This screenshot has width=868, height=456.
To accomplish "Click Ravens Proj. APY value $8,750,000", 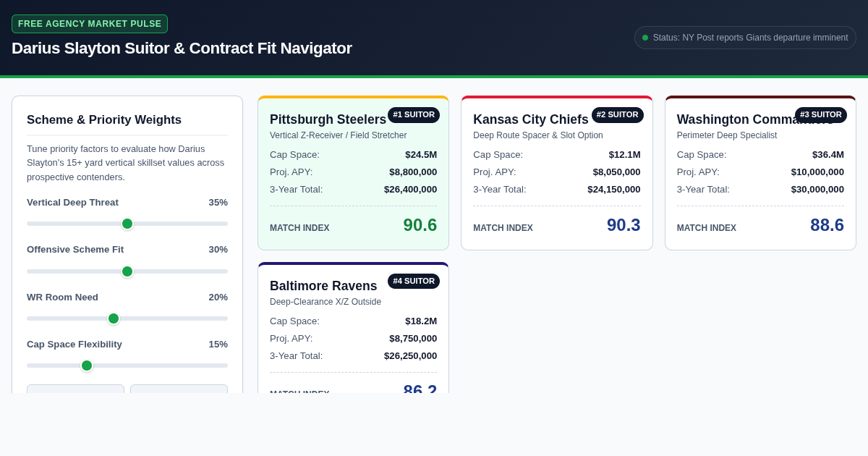I will click(413, 339).
